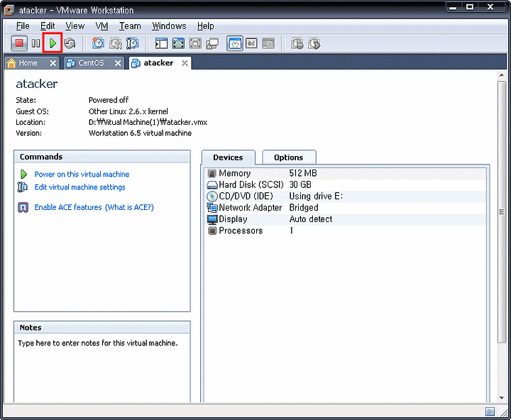This screenshot has width=511, height=420.
Task: Switch to the Home tab
Action: [28, 63]
